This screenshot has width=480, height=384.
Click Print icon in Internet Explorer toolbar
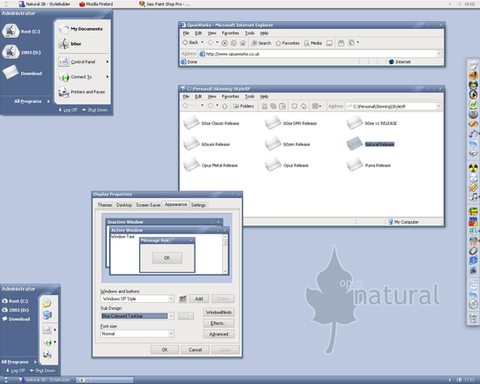click(341, 43)
